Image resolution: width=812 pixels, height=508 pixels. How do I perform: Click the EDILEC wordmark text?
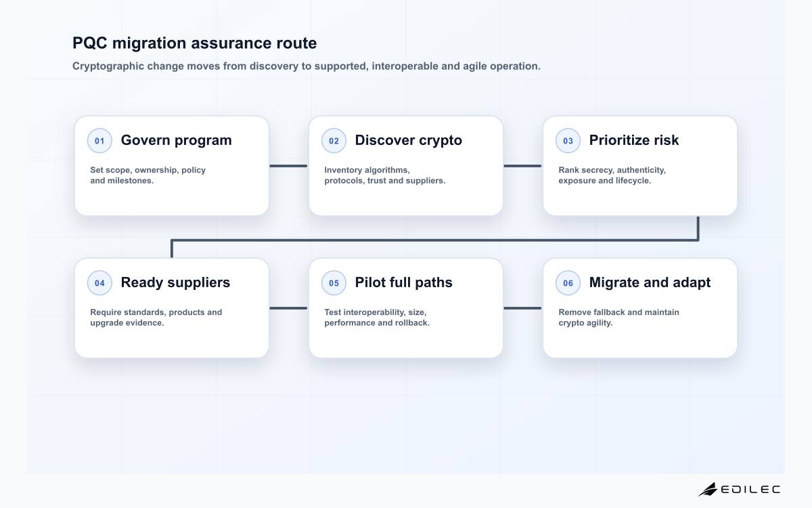pyautogui.click(x=750, y=489)
